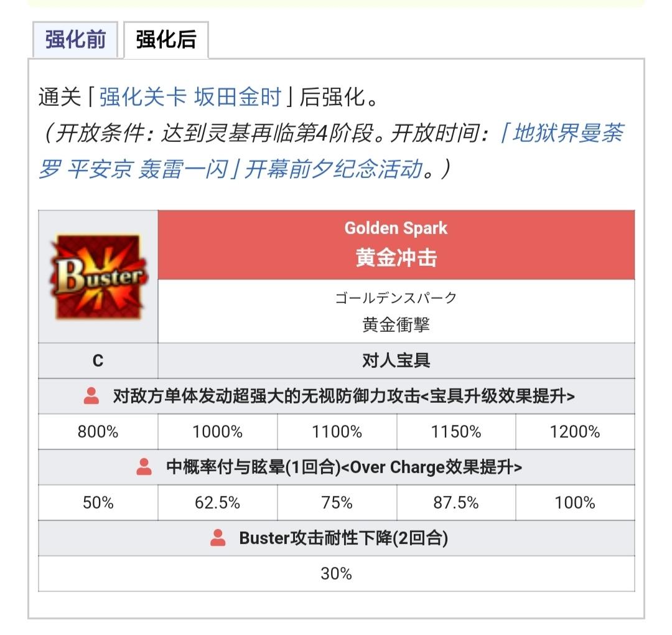Image resolution: width=672 pixels, height=635 pixels.
Task: Select the 800% damage cell
Action: tap(98, 431)
